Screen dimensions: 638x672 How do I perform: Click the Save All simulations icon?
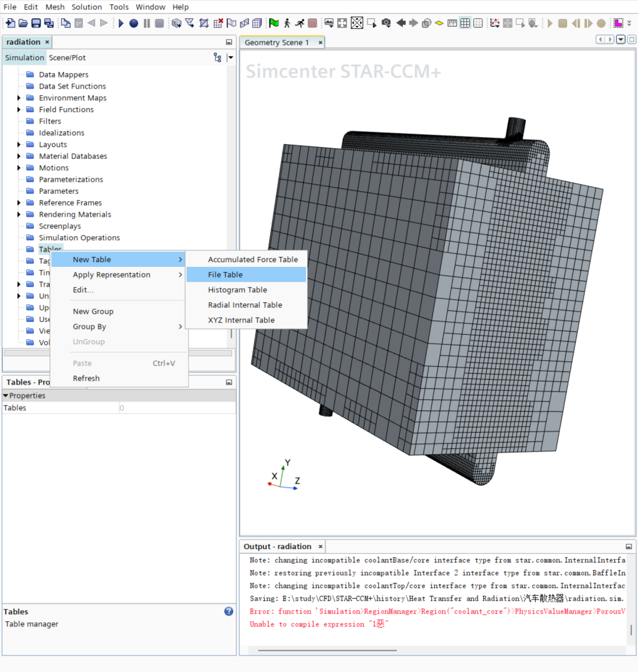(49, 23)
